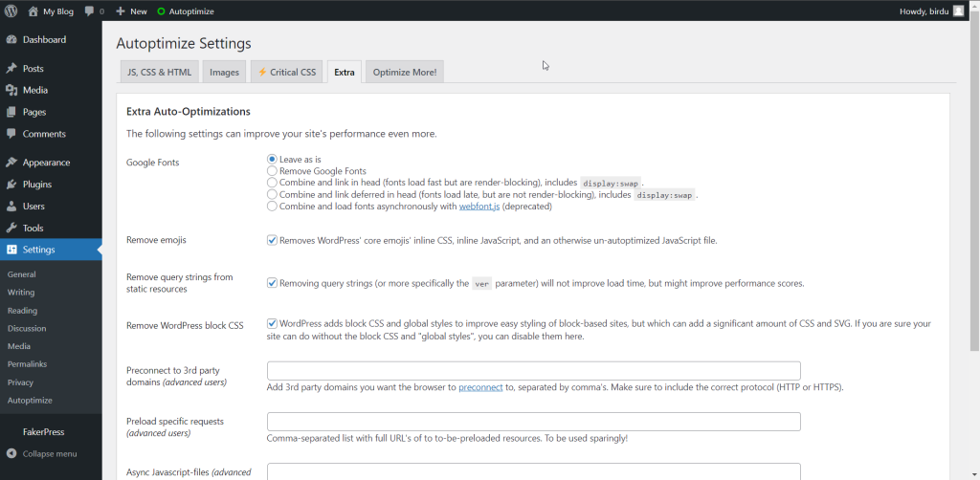Image resolution: width=980 pixels, height=480 pixels.
Task: Click the Settings sliders icon
Action: [x=11, y=250]
